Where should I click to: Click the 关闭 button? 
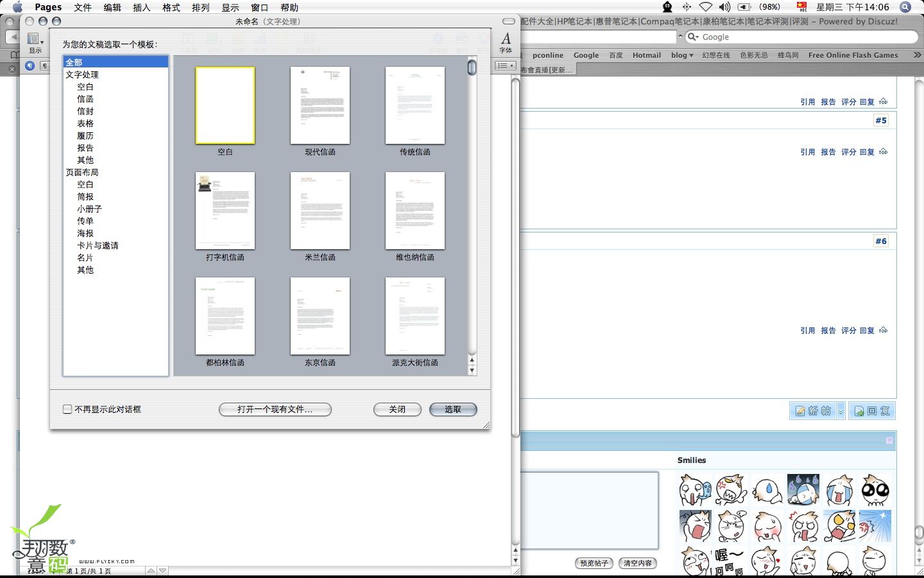(x=397, y=409)
